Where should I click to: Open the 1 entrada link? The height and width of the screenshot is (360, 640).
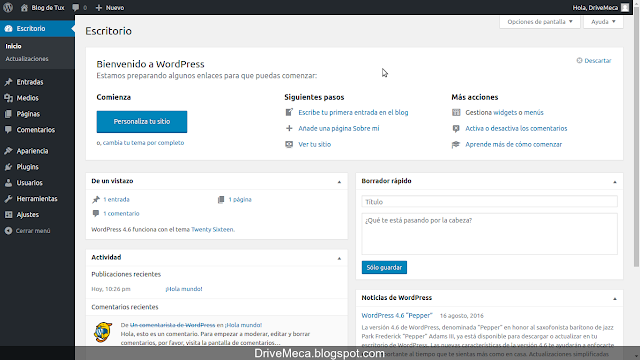116,200
